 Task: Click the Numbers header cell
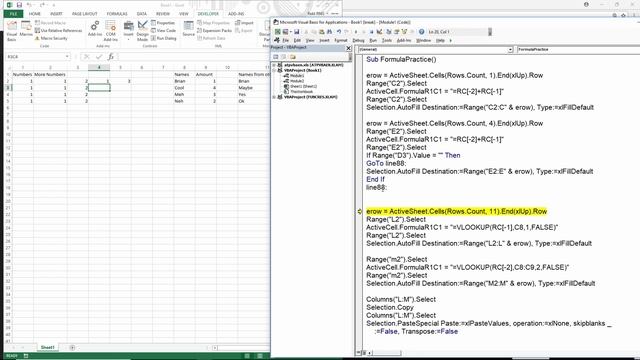pyautogui.click(x=22, y=75)
